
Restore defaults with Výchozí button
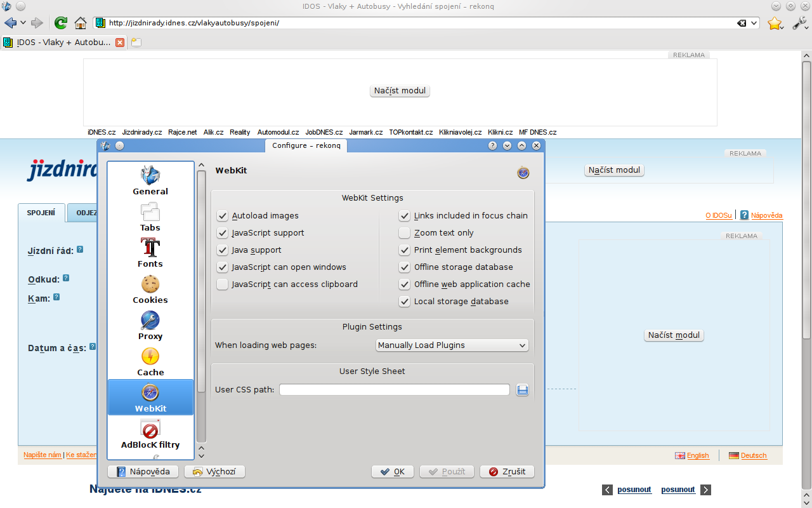[x=214, y=472]
